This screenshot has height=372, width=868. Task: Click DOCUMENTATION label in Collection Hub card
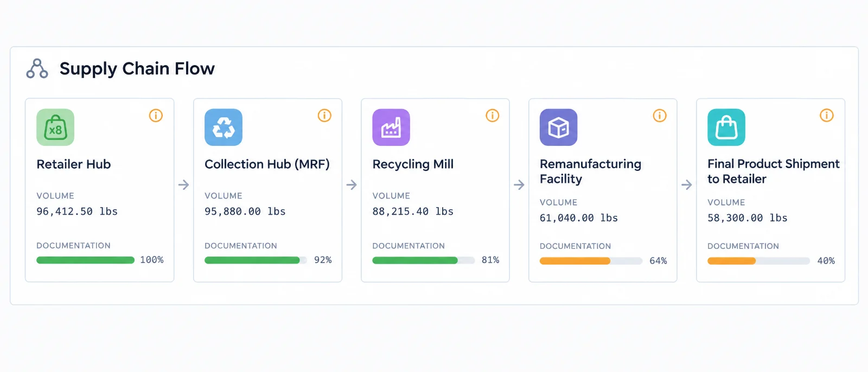[241, 246]
